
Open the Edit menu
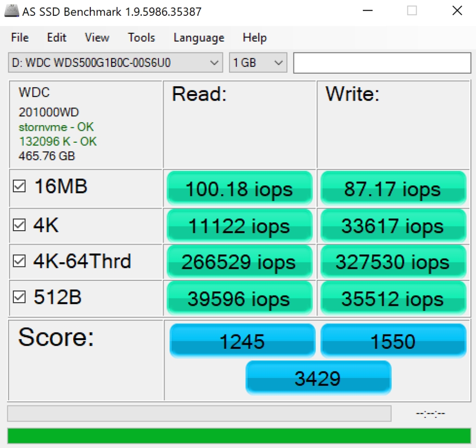57,38
